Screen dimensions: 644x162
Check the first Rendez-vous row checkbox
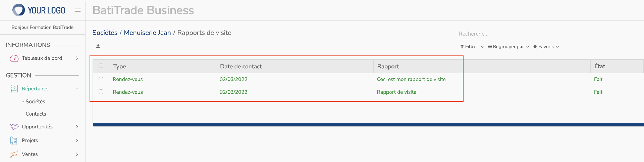(x=101, y=79)
